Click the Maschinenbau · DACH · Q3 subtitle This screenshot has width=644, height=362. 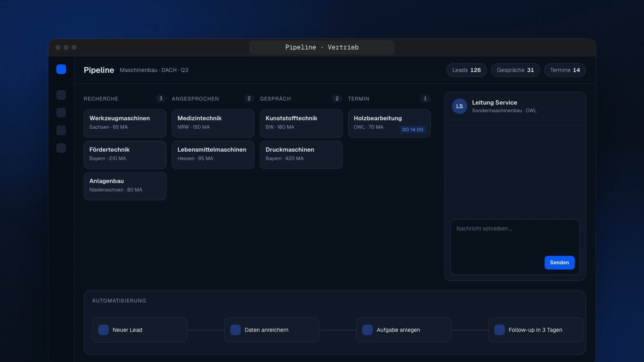(x=154, y=70)
